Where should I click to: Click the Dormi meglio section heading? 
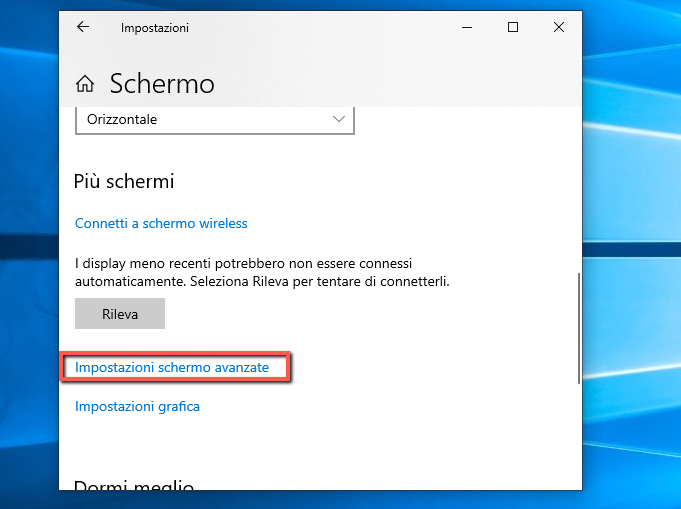tap(133, 487)
